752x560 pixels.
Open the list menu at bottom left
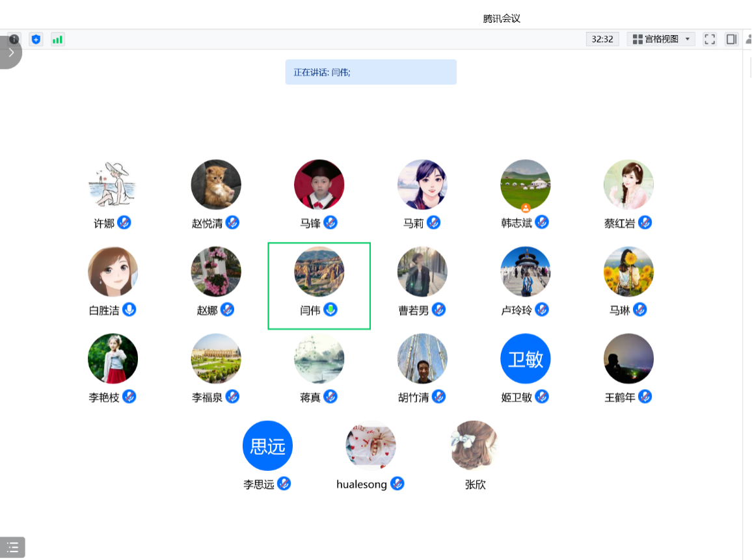pyautogui.click(x=12, y=547)
